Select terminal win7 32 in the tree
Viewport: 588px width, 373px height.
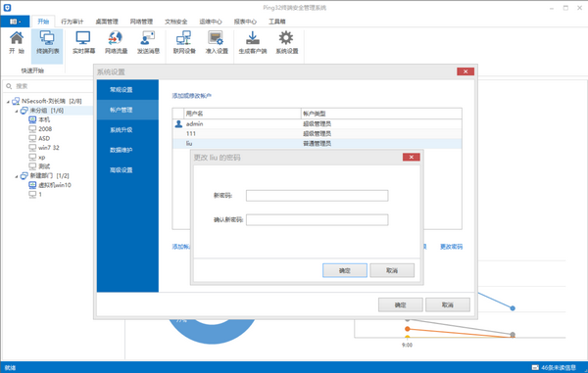click(49, 148)
